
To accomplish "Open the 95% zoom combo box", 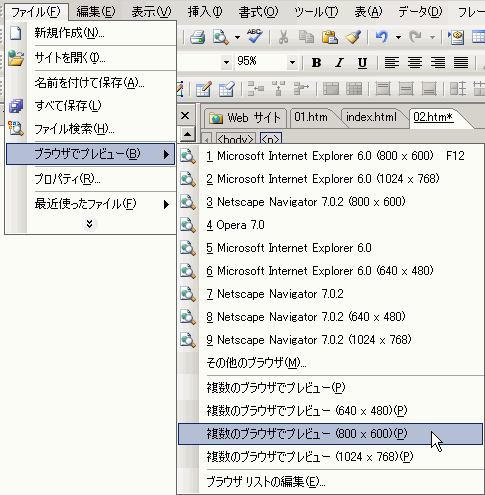I will 266,62.
